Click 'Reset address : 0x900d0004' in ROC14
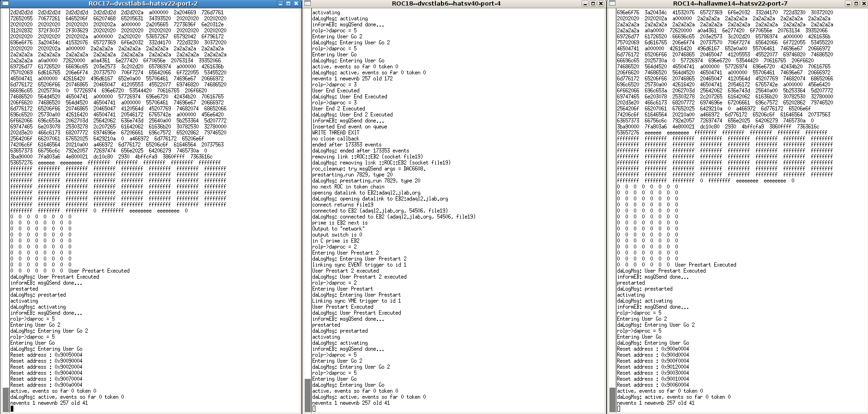Screen dimensions: 868x414 pos(653,355)
